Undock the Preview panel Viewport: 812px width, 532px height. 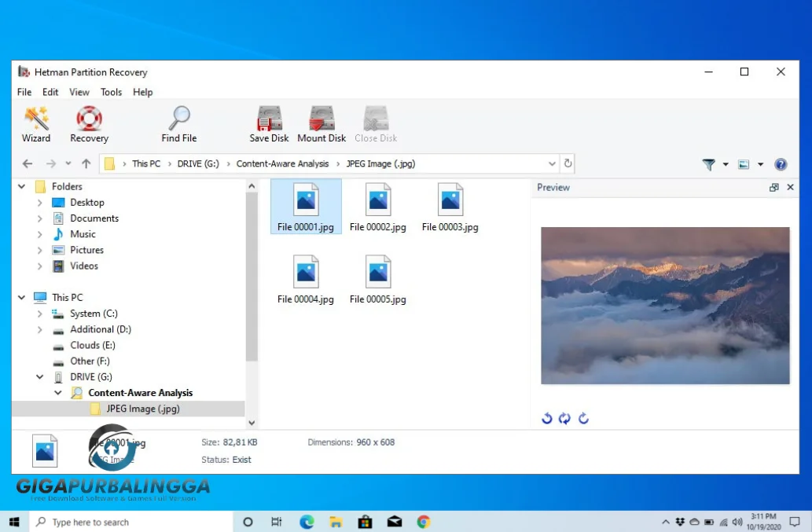pos(773,187)
